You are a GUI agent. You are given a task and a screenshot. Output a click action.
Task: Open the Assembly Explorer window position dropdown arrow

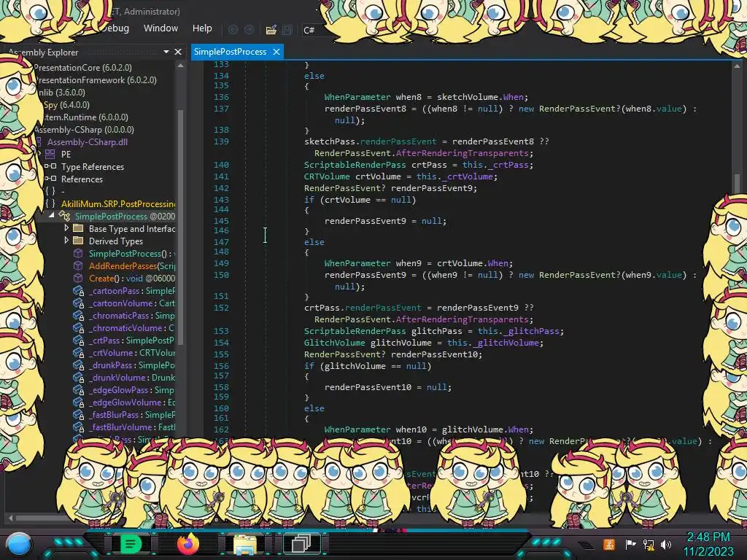tap(166, 52)
